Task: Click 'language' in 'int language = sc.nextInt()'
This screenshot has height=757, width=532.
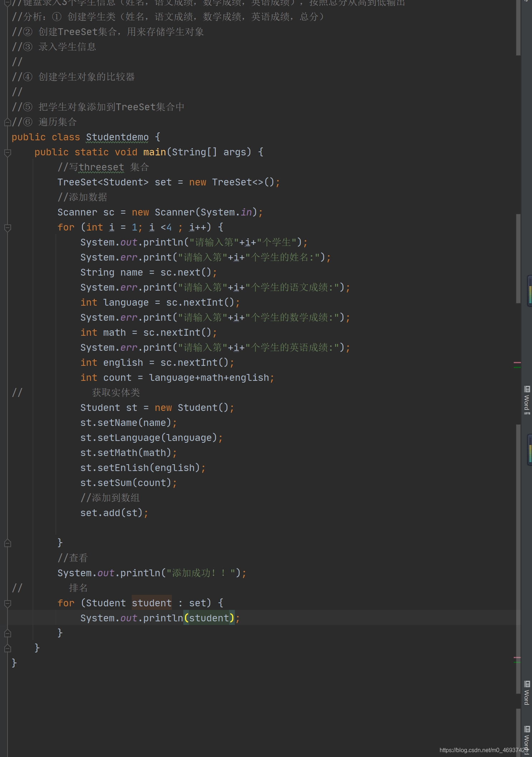Action: 126,303
